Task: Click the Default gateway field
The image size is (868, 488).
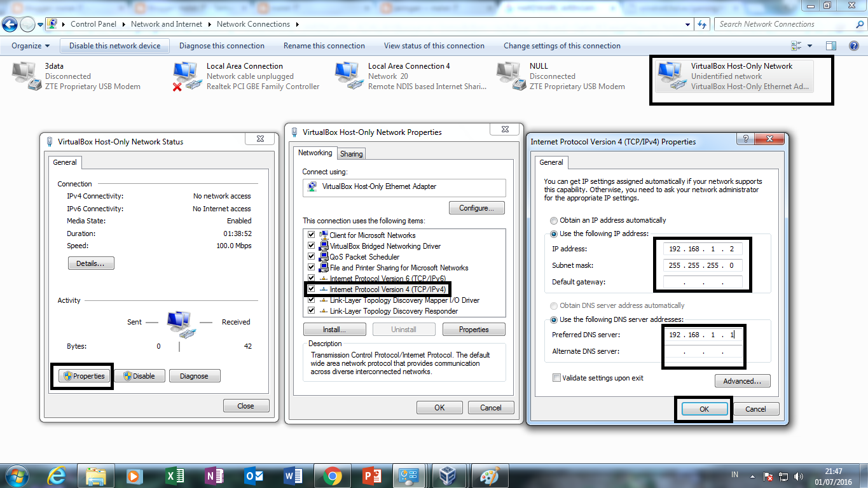Action: click(703, 282)
